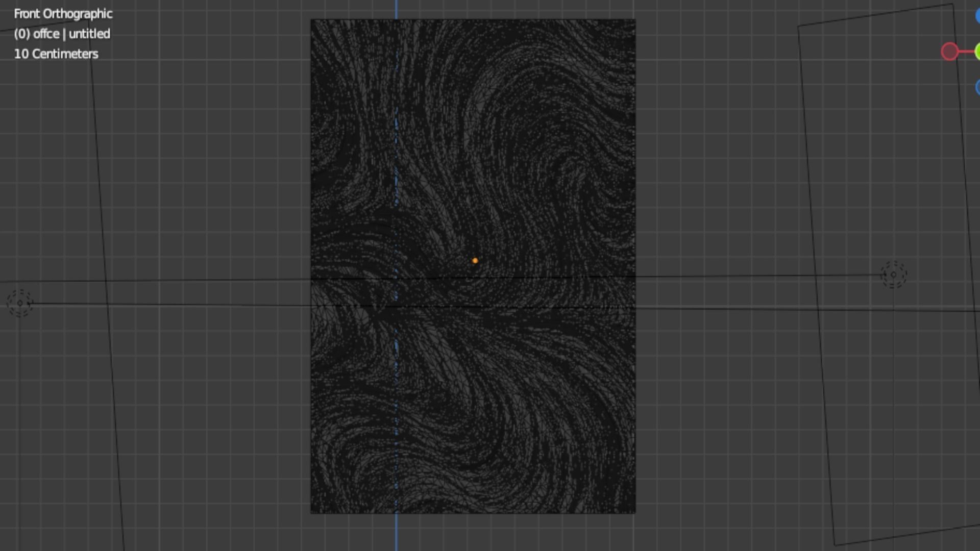Click the offce | untitled object label

tap(62, 34)
